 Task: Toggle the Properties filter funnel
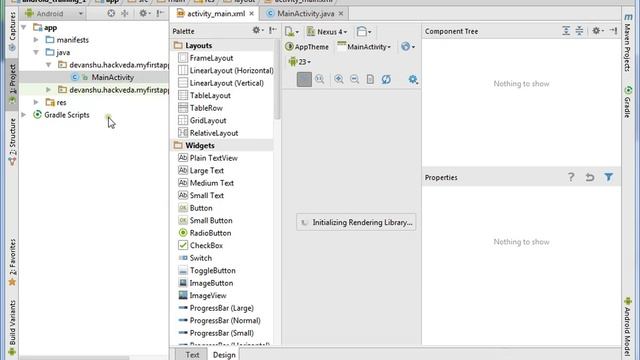(608, 177)
